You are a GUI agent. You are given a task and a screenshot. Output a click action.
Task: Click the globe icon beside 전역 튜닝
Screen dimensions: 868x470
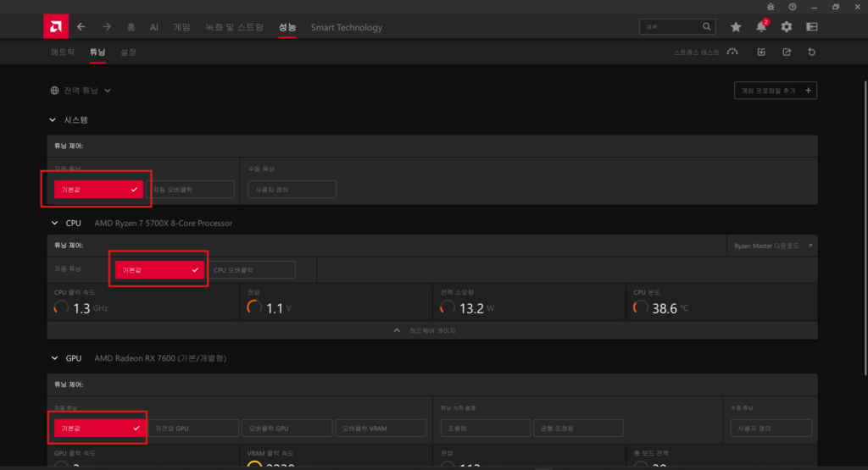[54, 90]
